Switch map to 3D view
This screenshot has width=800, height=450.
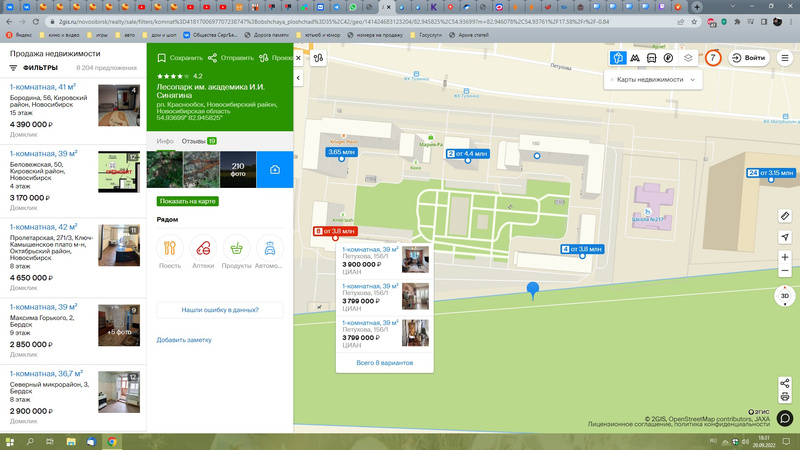[785, 296]
